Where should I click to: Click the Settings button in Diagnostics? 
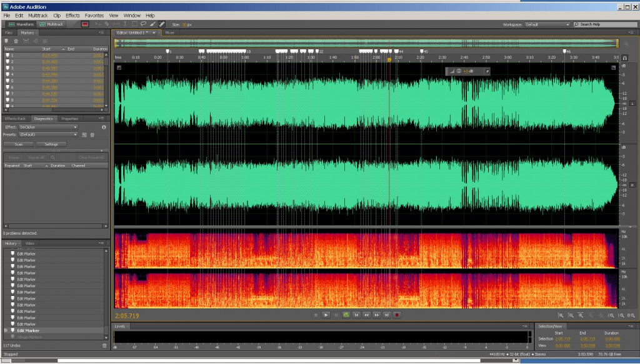(51, 144)
